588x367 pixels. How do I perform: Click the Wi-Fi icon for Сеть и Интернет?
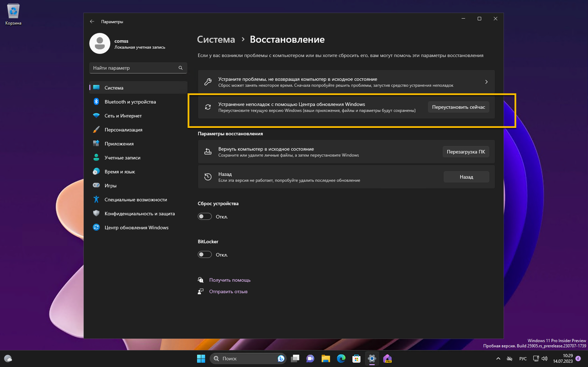[x=96, y=116]
